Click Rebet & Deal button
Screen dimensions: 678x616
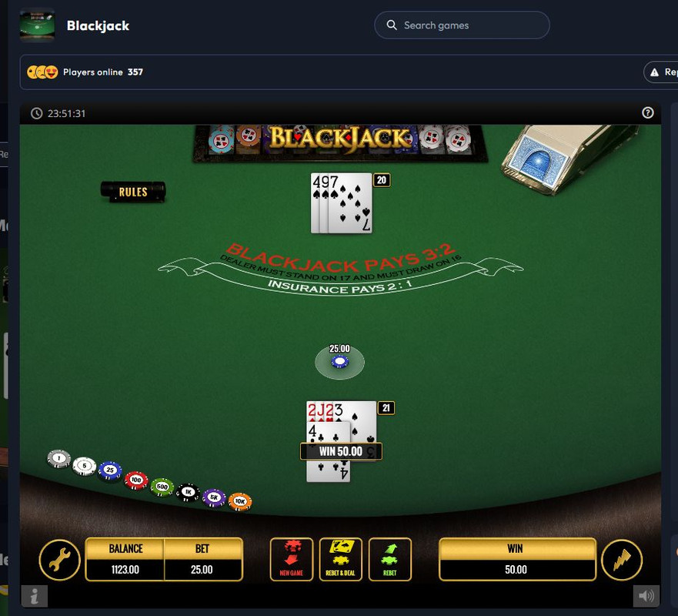click(x=341, y=559)
